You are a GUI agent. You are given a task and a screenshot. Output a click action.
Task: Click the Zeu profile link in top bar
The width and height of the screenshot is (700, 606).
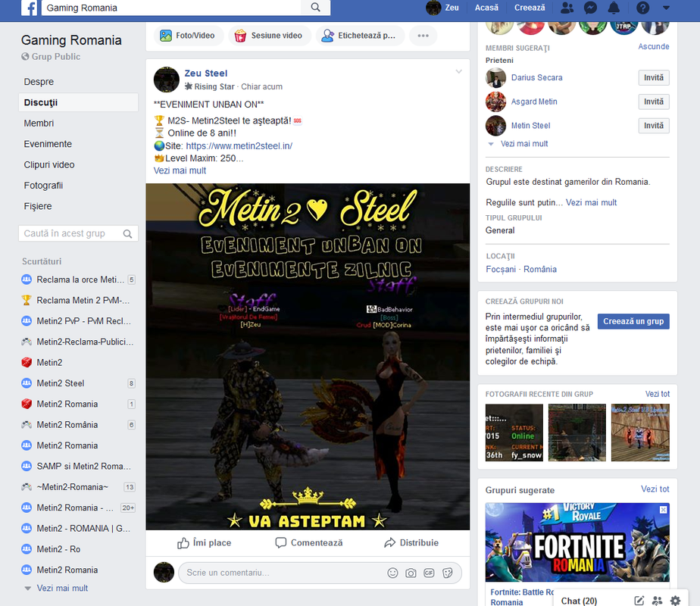[443, 8]
